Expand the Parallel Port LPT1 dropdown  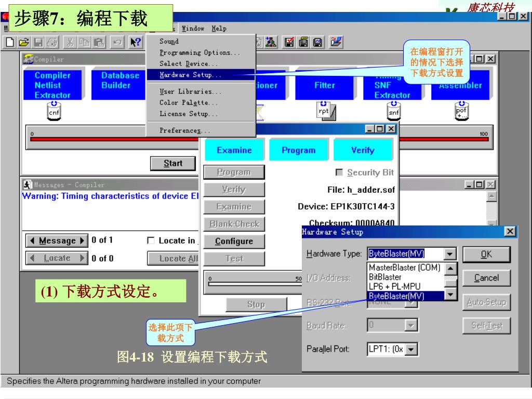tap(411, 349)
